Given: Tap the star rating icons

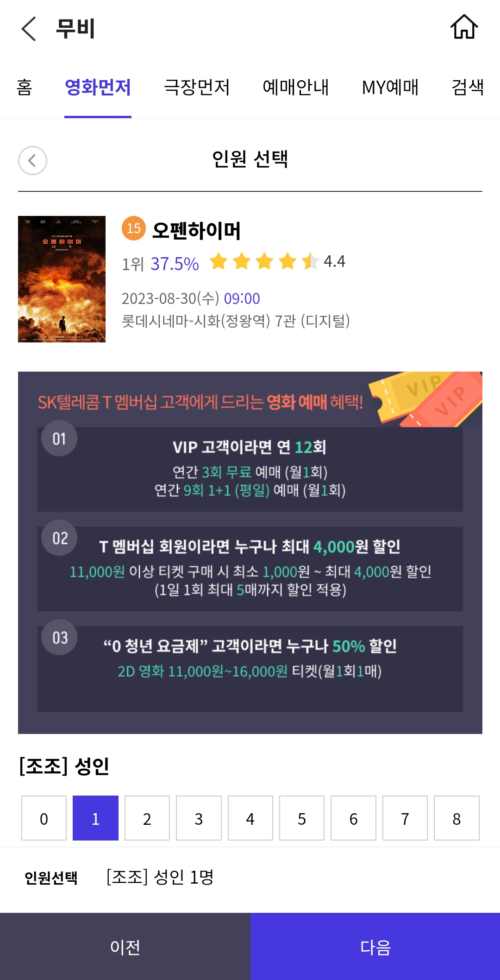Looking at the screenshot, I should coord(264,261).
